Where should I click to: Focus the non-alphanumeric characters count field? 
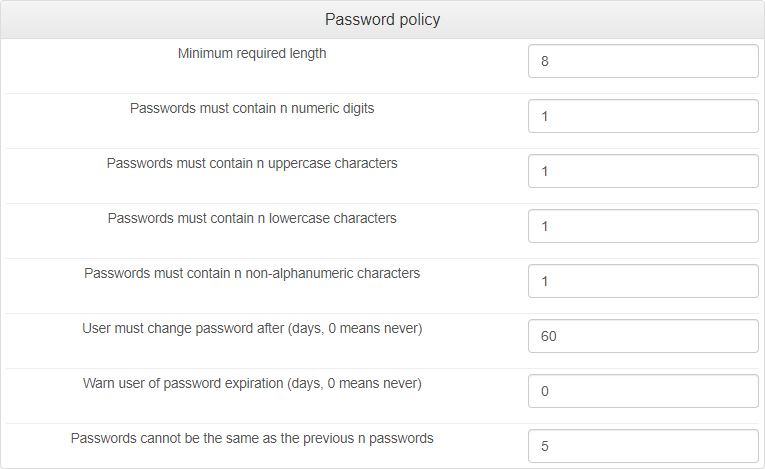pos(643,281)
